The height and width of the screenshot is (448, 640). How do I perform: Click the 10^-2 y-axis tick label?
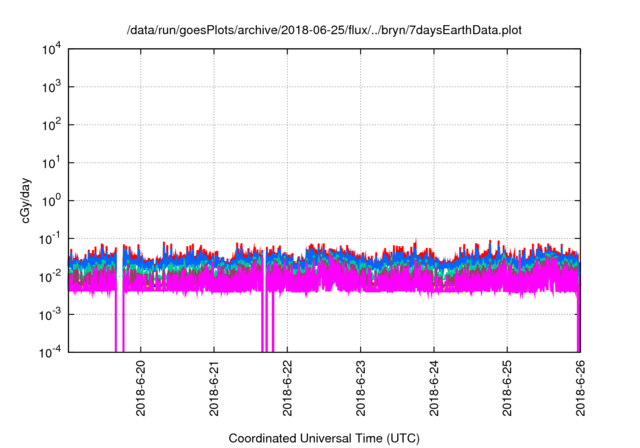tap(50, 277)
